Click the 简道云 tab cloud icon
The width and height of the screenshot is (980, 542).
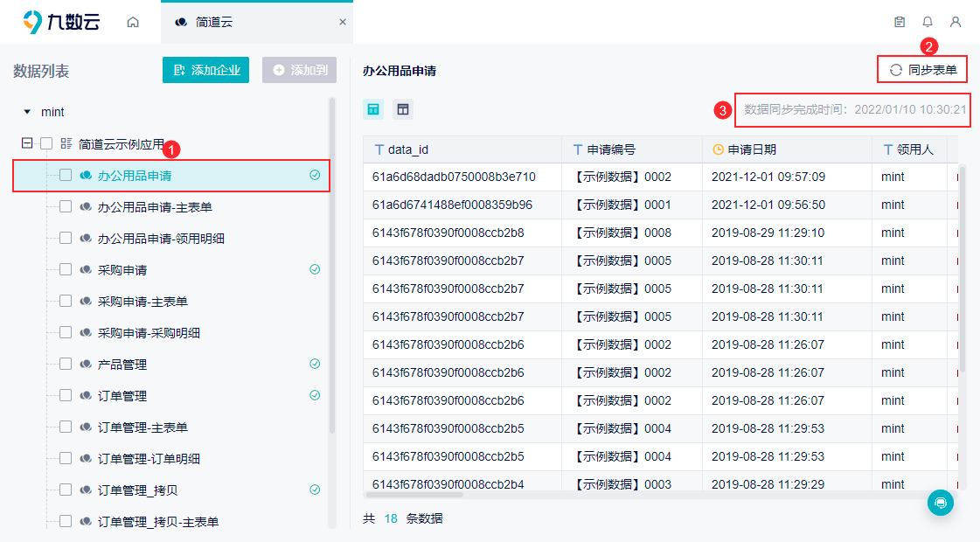pos(181,22)
